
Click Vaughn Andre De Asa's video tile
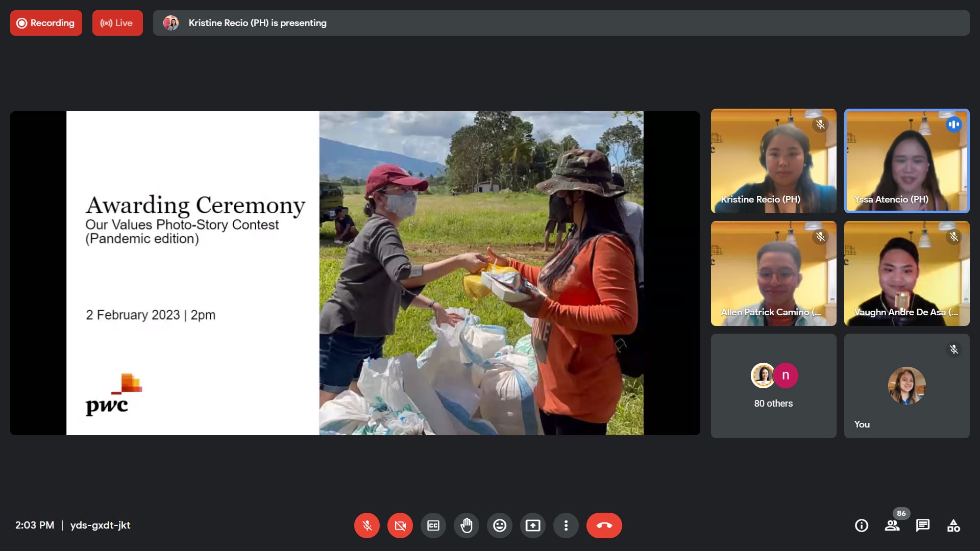[x=906, y=273]
